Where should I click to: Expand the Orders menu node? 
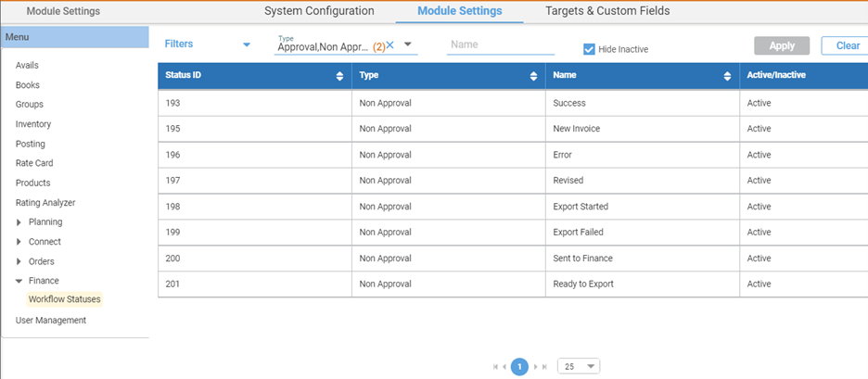pyautogui.click(x=19, y=261)
